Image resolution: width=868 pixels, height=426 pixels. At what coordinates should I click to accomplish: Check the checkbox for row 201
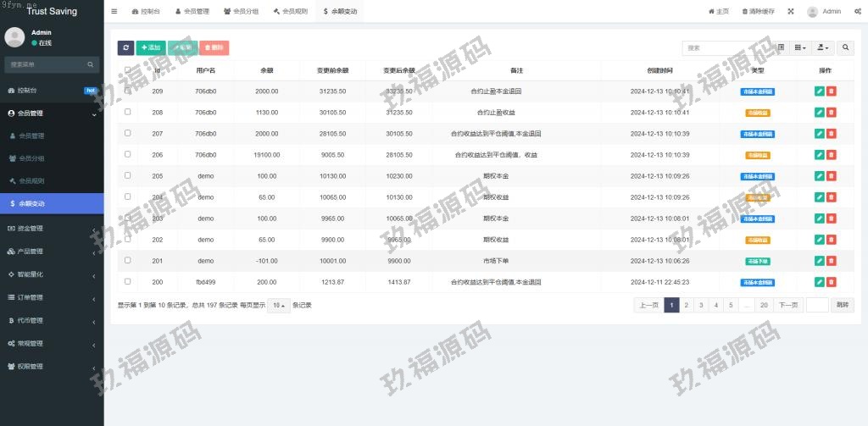[128, 260]
